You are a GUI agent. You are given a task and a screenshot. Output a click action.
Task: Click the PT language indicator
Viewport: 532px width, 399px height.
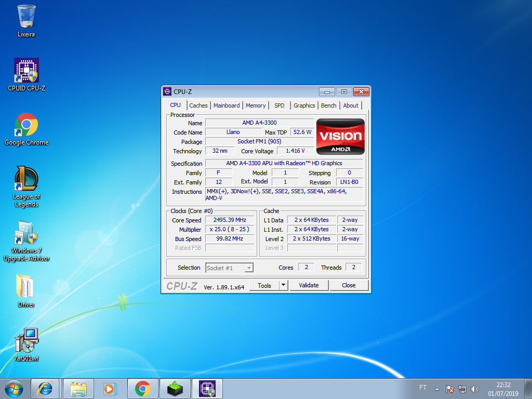tap(423, 388)
